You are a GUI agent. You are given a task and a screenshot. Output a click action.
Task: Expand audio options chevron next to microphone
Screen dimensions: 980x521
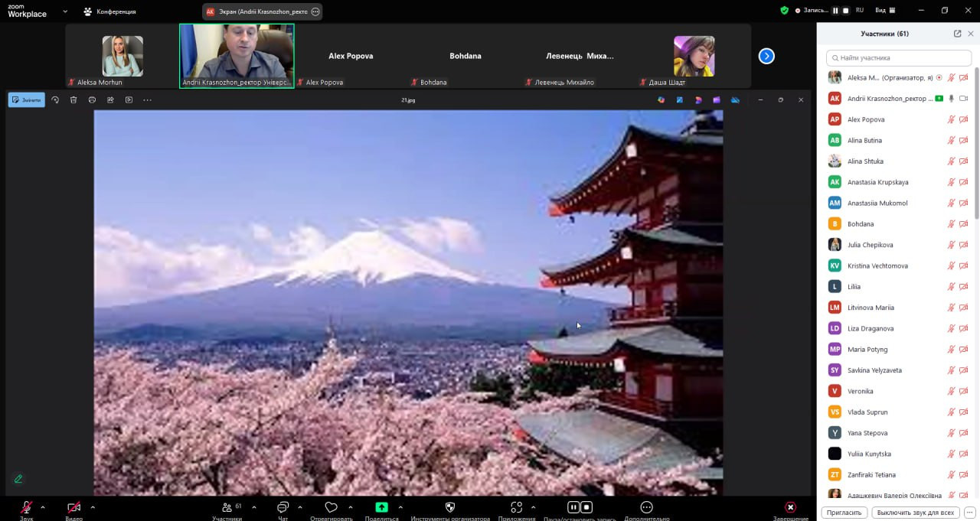pyautogui.click(x=43, y=506)
